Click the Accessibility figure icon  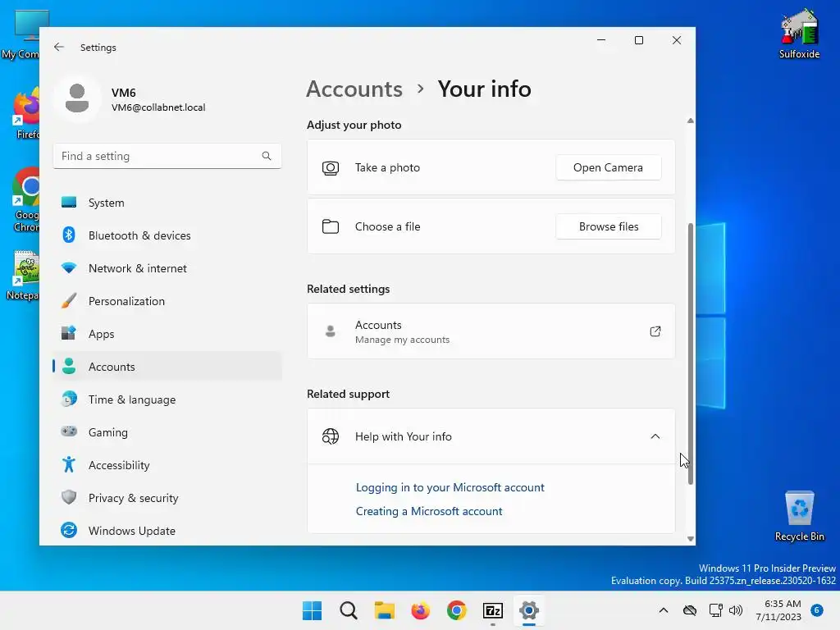click(69, 464)
